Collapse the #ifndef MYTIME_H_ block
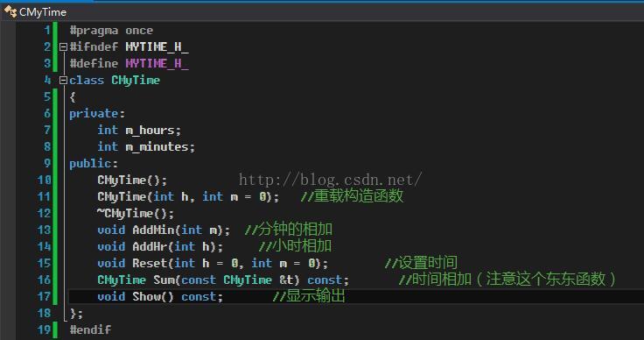 (63, 46)
